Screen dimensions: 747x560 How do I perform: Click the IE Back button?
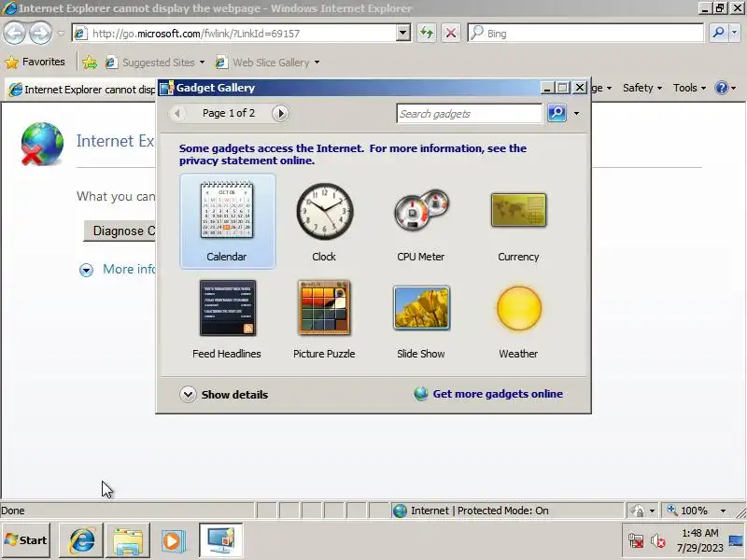point(14,34)
